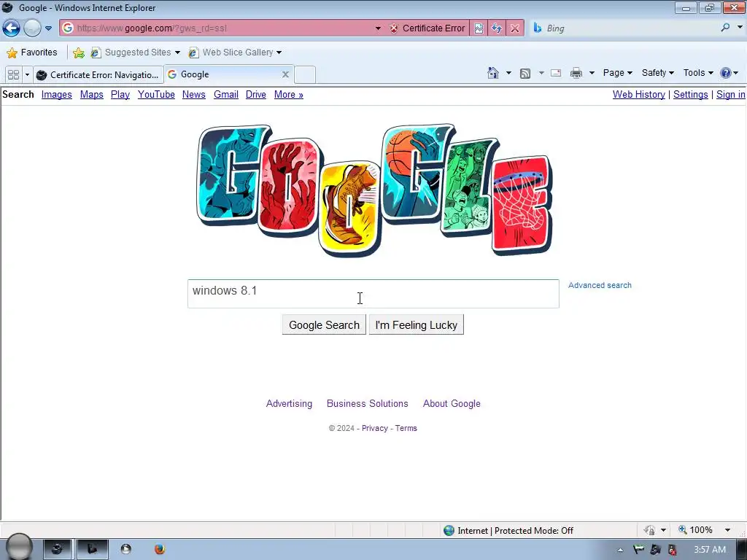
Task: Click the 100% zoom level button
Action: tap(695, 530)
